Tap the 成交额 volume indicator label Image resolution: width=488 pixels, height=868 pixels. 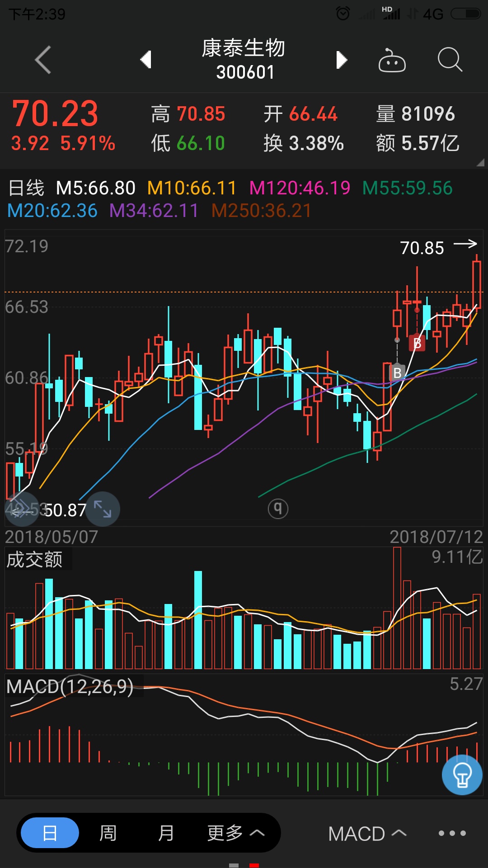coord(35,560)
